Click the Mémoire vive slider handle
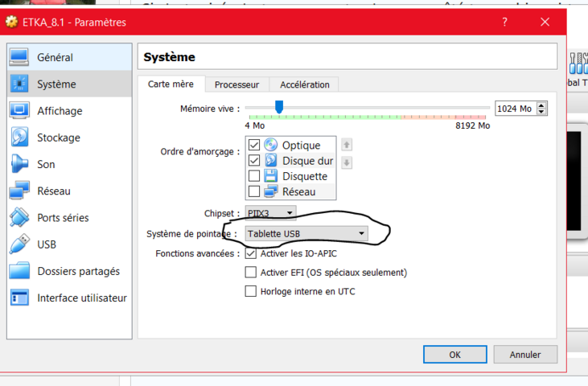 point(279,107)
